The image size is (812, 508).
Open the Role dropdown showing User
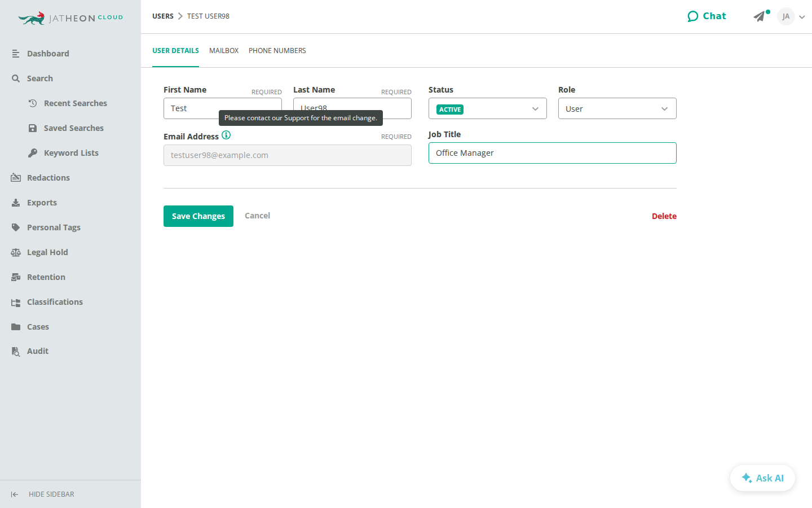(617, 108)
